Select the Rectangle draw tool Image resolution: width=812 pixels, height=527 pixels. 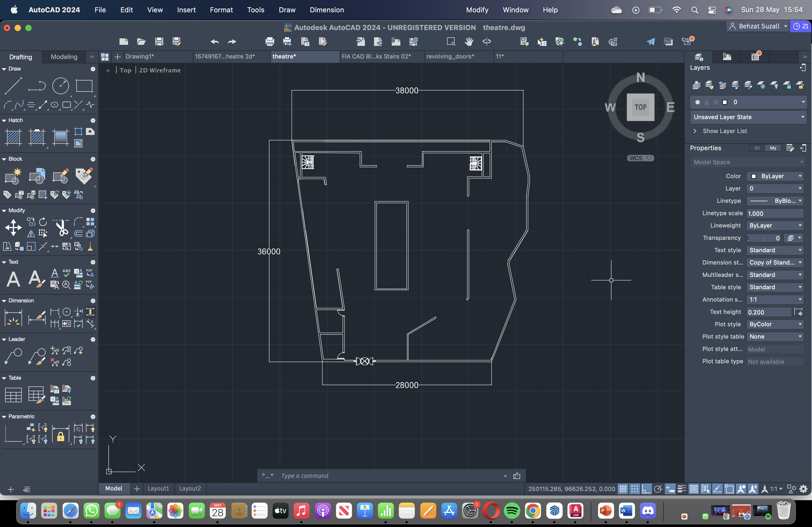[x=84, y=86]
